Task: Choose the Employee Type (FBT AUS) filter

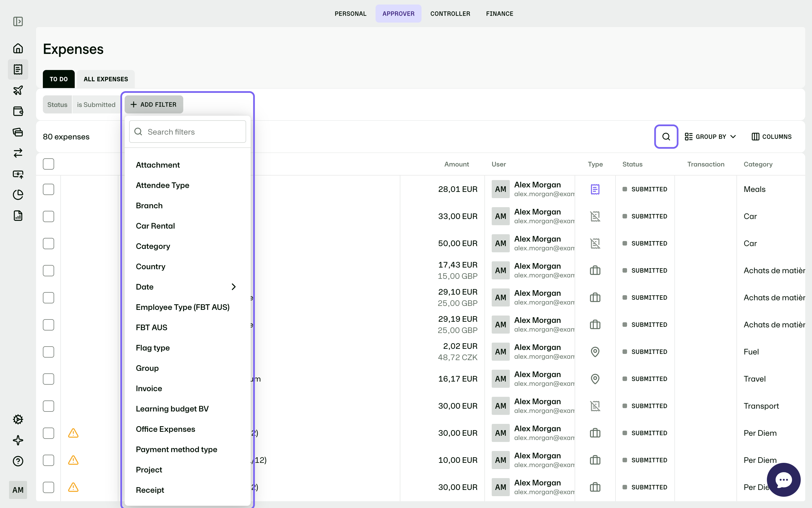Action: coord(187,307)
